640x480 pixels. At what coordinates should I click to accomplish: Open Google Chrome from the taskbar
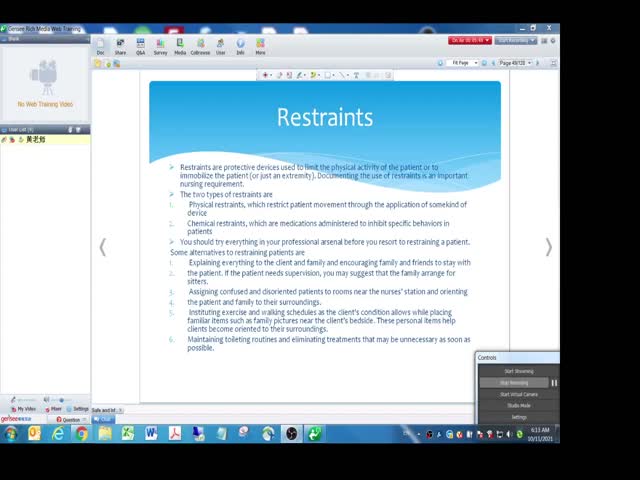(81, 433)
